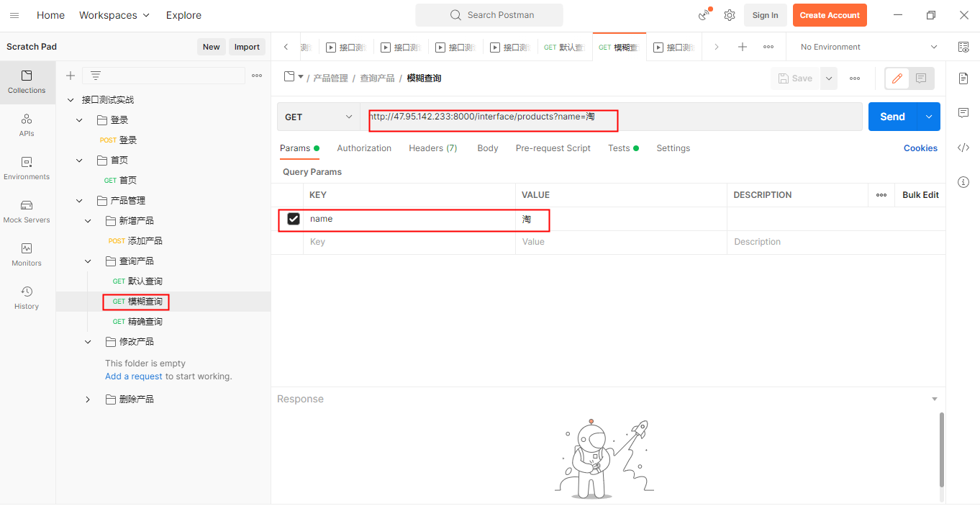This screenshot has width=980, height=506.
Task: Open Monitors in the sidebar
Action: point(27,255)
